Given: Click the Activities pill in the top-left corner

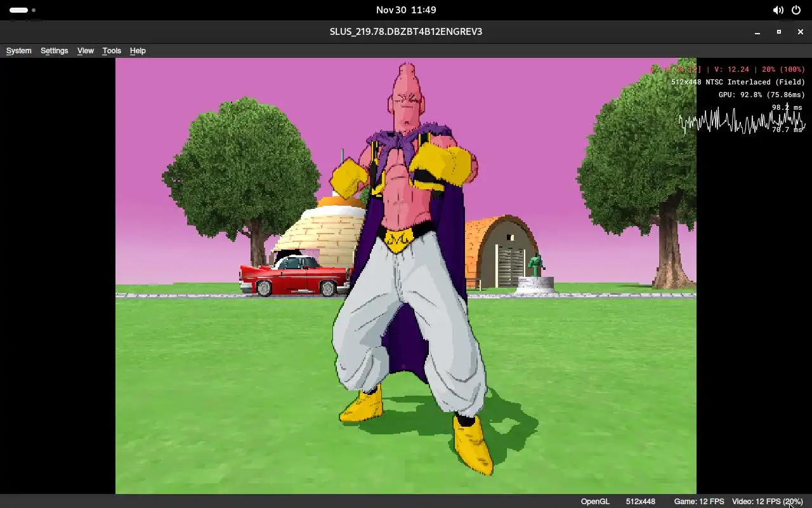Looking at the screenshot, I should 22,10.
